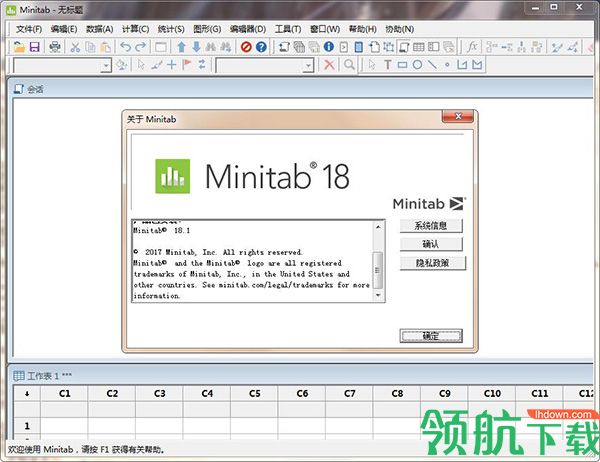600x462 pixels.
Task: Click the 会话 session window title
Action: [x=35, y=89]
